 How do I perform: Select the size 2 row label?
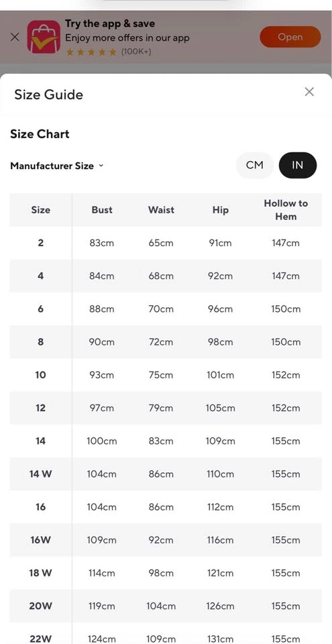(41, 243)
